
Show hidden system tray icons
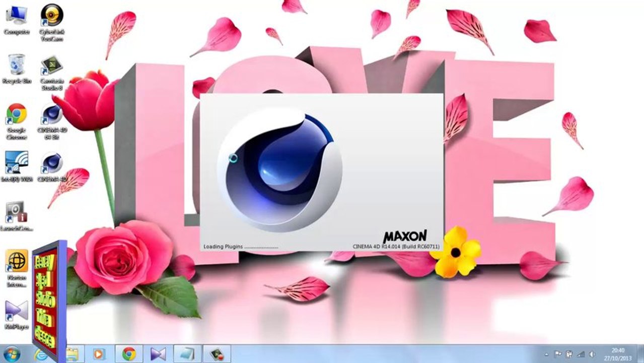point(547,354)
